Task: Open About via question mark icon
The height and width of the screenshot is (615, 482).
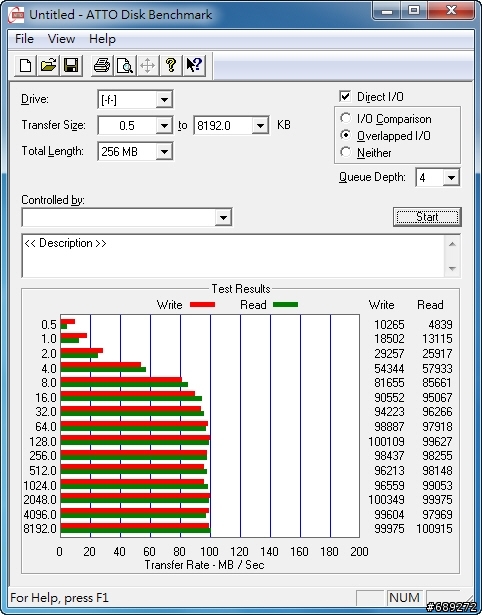Action: click(x=171, y=65)
